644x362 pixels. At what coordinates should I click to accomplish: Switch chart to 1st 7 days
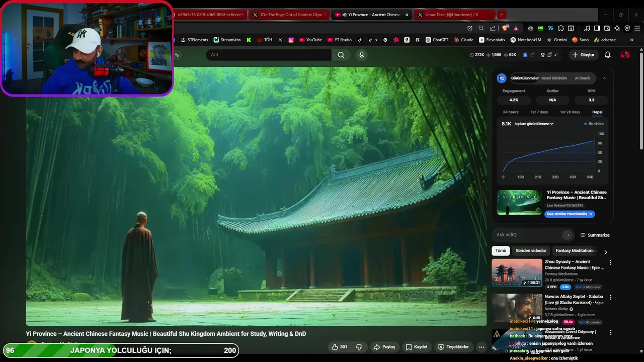coord(539,112)
